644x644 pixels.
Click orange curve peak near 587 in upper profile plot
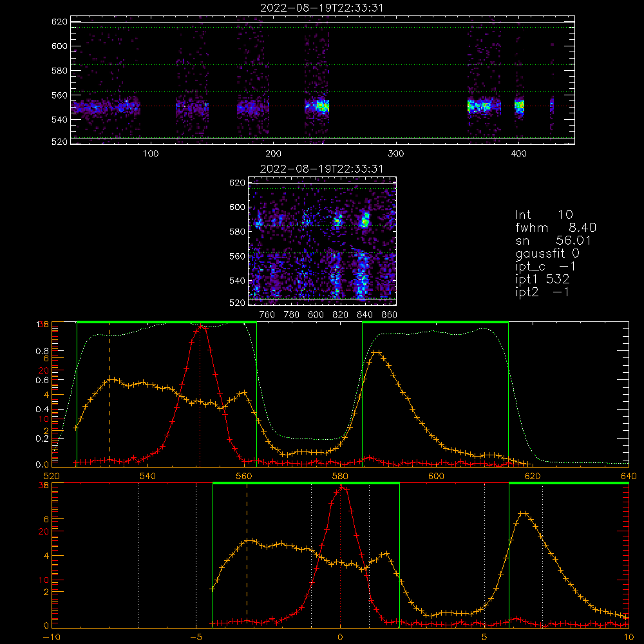376,352
